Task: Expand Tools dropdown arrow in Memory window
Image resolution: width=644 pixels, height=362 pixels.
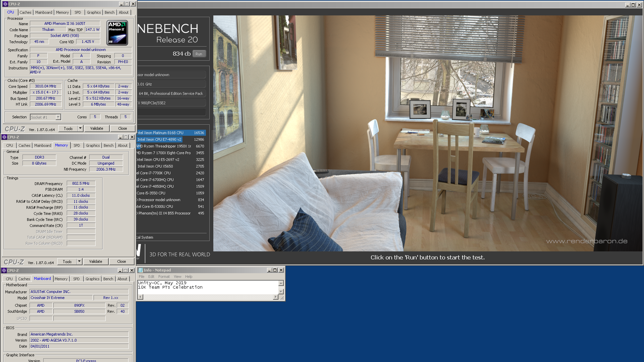Action: click(x=79, y=261)
